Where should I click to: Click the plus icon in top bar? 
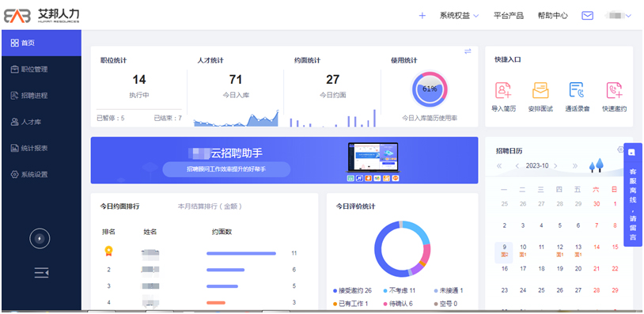[422, 16]
